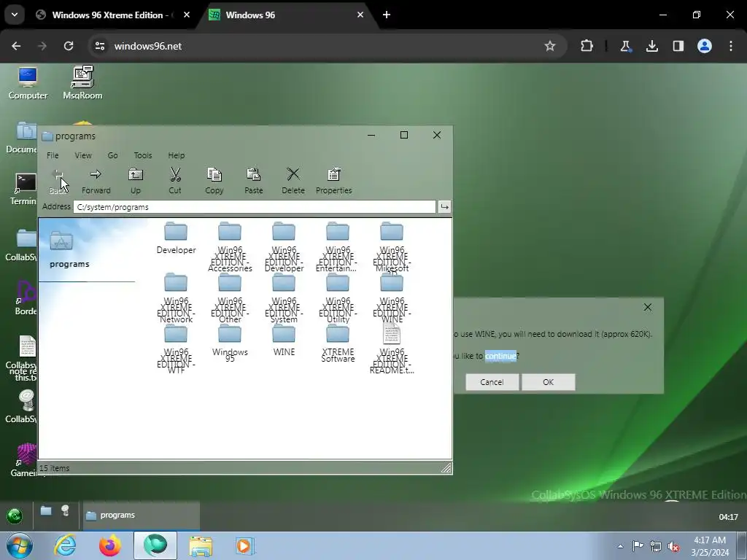Close the WINE download dialog
The image size is (747, 560).
648,307
